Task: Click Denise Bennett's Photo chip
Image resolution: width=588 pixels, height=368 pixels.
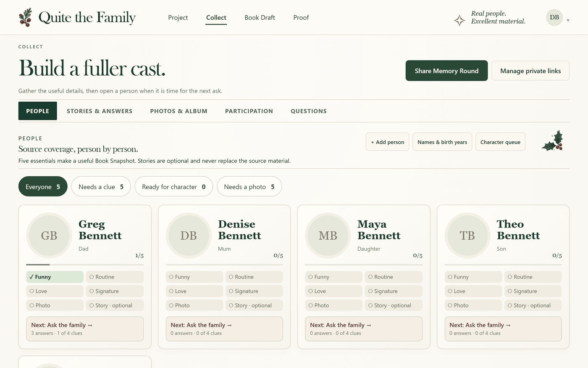Action: tap(194, 305)
